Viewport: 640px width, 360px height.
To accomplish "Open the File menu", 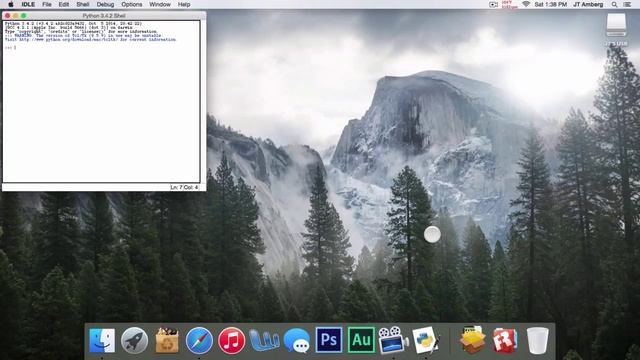I will click(47, 4).
